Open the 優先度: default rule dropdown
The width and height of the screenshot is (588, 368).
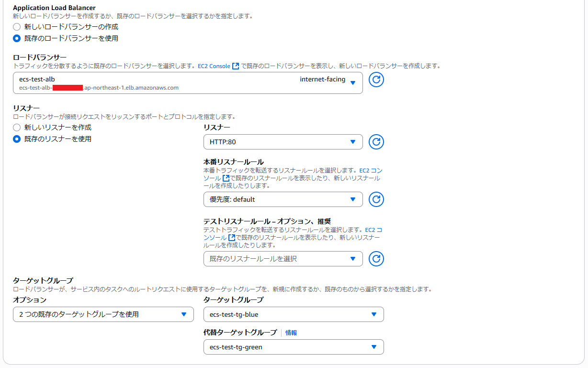pos(283,199)
